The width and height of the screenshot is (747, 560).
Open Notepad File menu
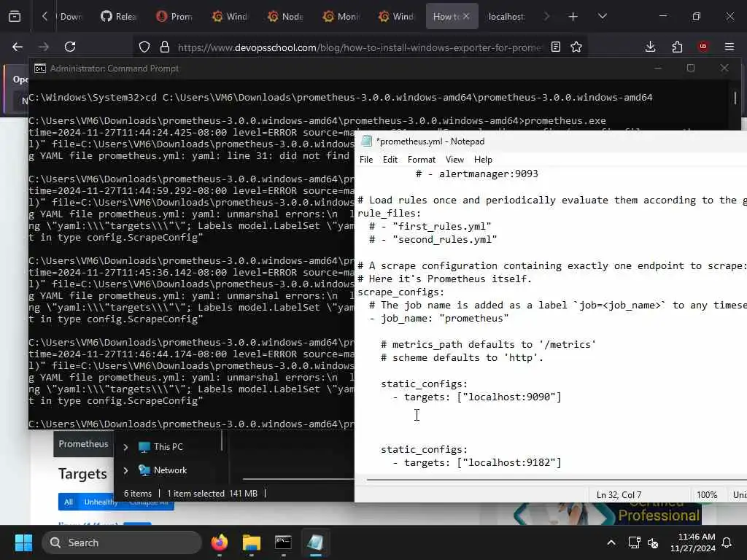366,160
